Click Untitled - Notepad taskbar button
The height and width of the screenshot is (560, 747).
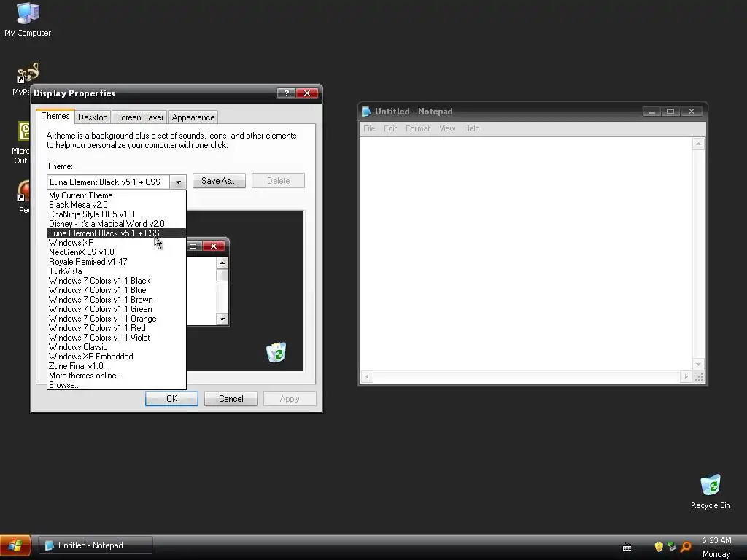click(x=96, y=545)
